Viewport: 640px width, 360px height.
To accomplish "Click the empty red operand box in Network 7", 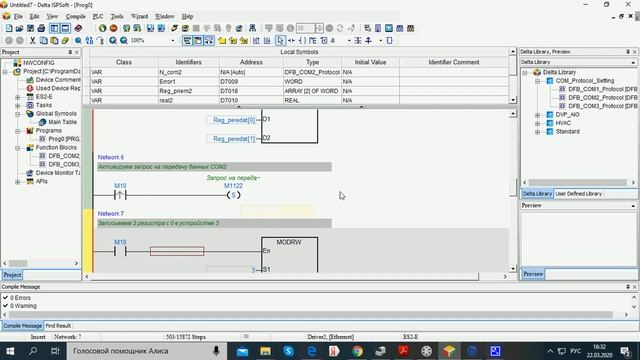I will coord(177,251).
